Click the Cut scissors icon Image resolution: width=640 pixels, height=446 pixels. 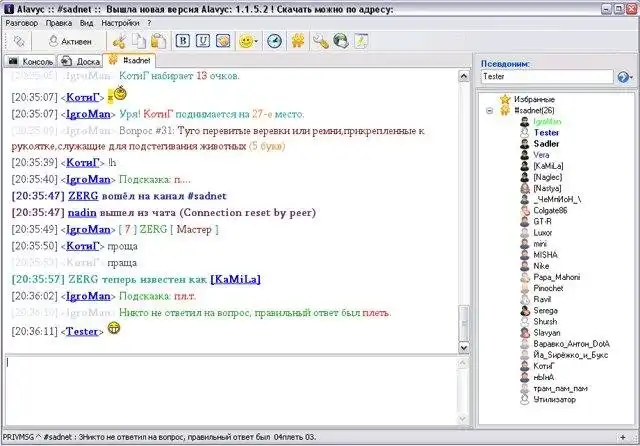tap(119, 41)
